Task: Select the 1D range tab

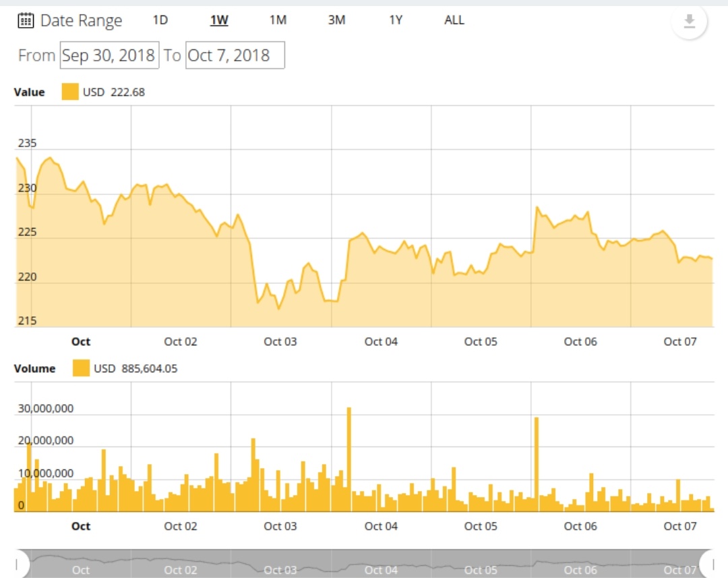Action: tap(160, 20)
